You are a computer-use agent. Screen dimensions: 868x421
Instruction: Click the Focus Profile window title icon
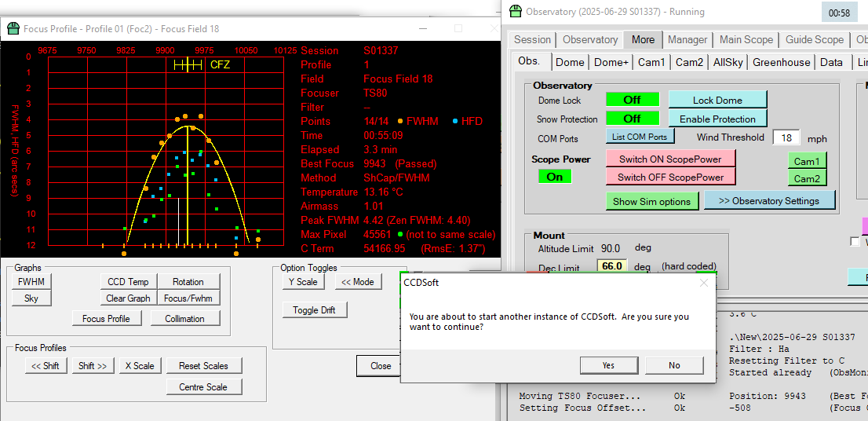(13, 29)
